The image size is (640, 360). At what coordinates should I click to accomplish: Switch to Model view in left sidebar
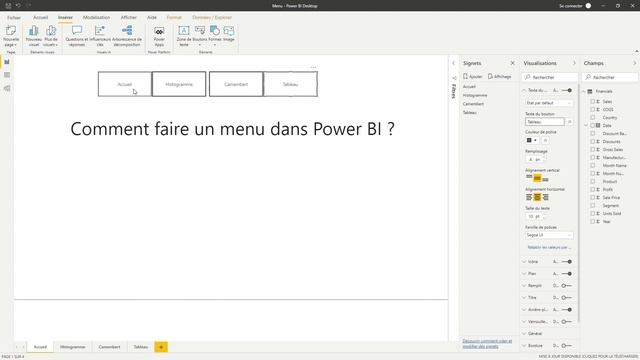[7, 88]
